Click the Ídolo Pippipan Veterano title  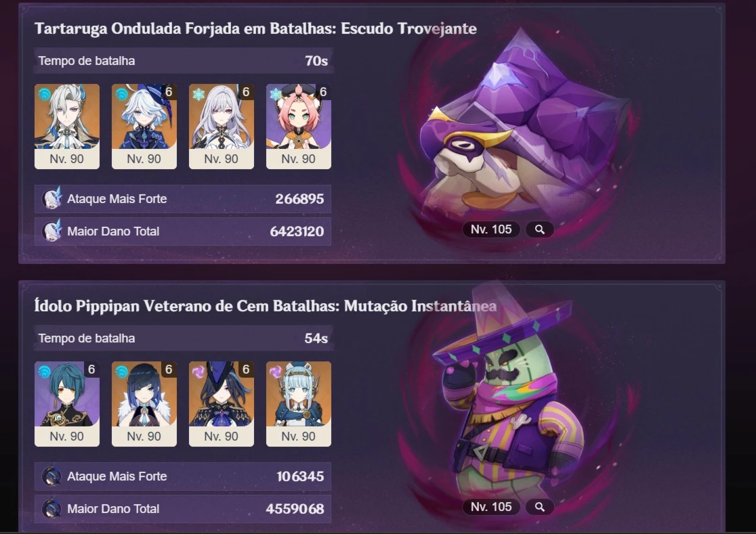tap(265, 306)
